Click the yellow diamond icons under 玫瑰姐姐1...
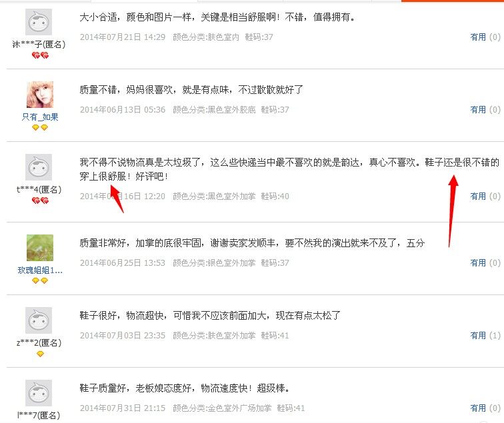The width and height of the screenshot is (504, 423). 40,280
